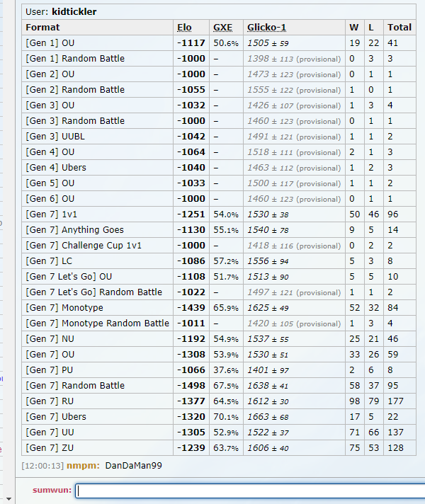
Task: Select the [Gen 7] Random Battle format
Action: [x=75, y=386]
